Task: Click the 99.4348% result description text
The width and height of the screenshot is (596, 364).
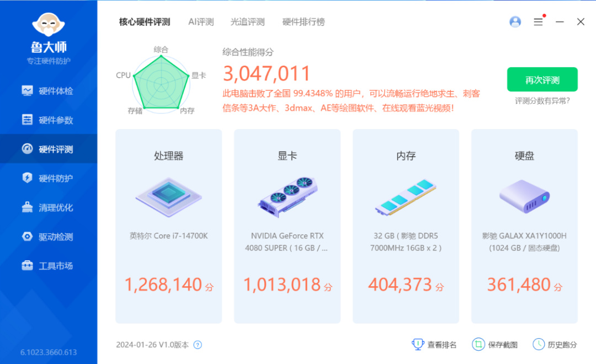Action: pyautogui.click(x=351, y=101)
